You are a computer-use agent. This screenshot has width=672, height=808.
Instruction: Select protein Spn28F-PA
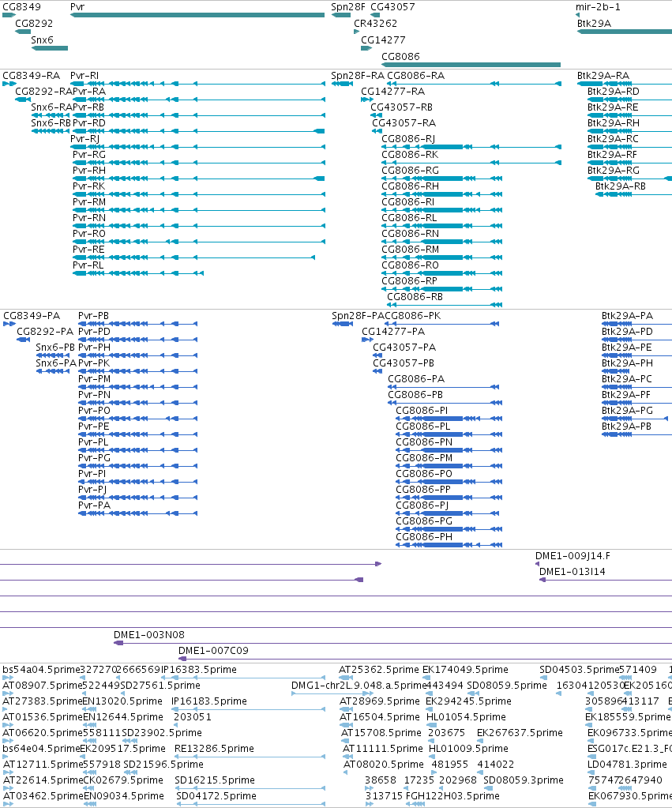tap(359, 316)
